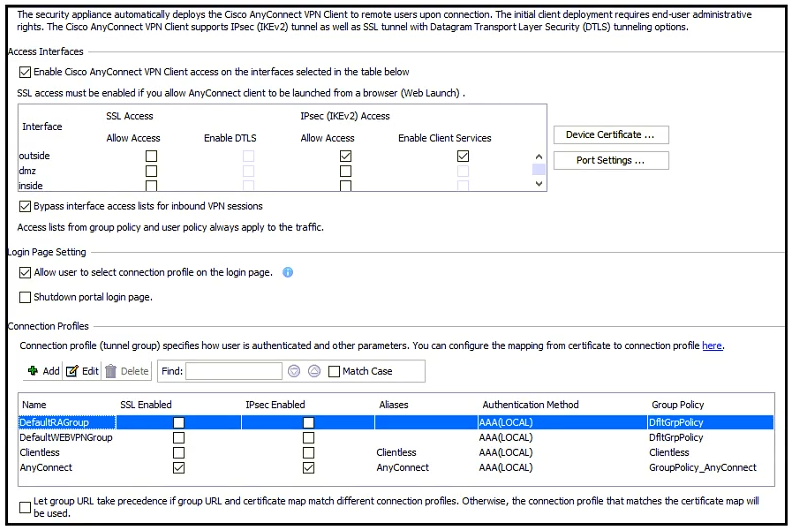Enable Shutdown portal login page option
This screenshot has height=528, width=792.
point(25,297)
